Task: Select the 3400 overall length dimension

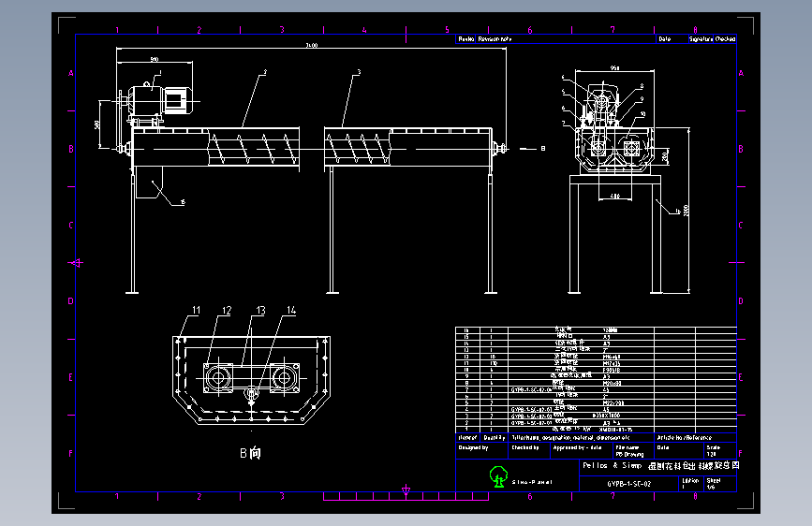Action: click(311, 45)
